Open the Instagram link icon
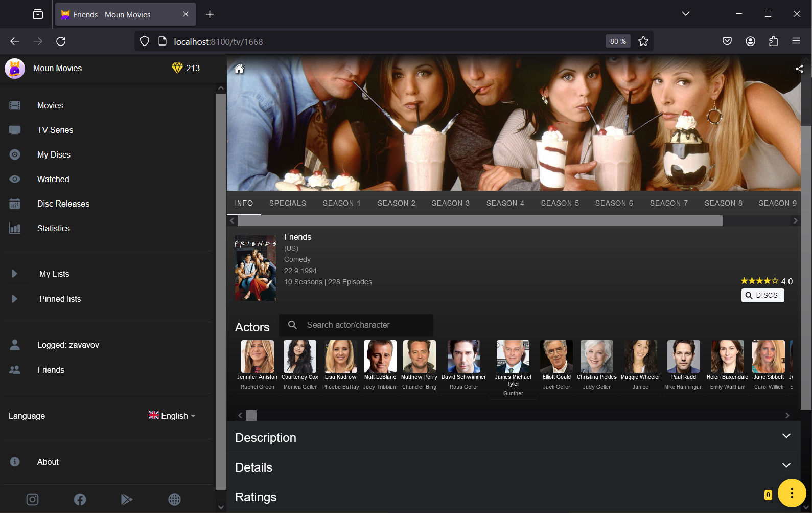 (x=32, y=499)
